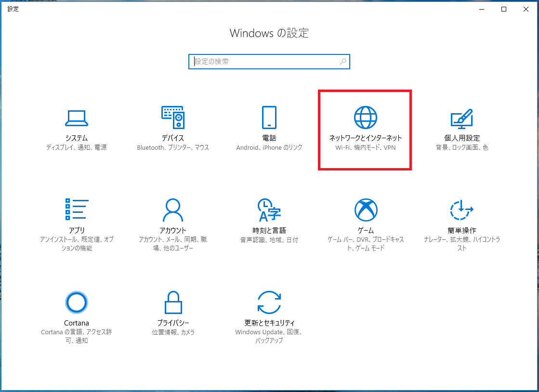
Task: Minimize the 設定 window
Action: coord(482,9)
